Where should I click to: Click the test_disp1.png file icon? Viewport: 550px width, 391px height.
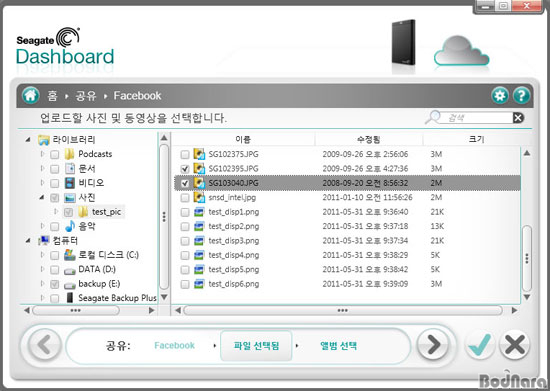point(199,212)
